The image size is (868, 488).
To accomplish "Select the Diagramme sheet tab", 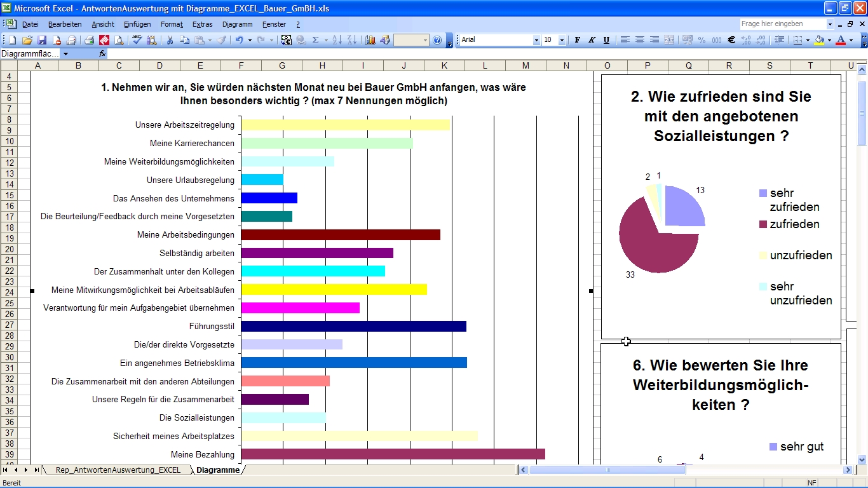I will click(x=218, y=470).
